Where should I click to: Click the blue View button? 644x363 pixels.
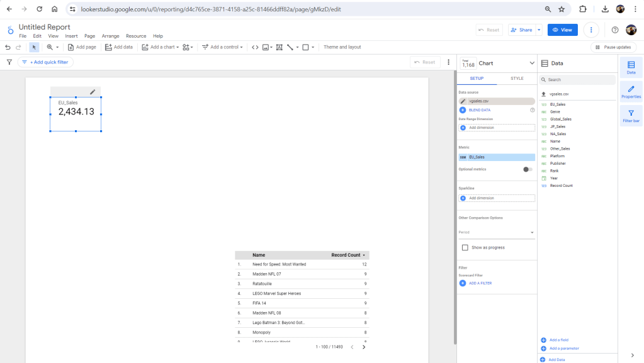[x=562, y=30]
